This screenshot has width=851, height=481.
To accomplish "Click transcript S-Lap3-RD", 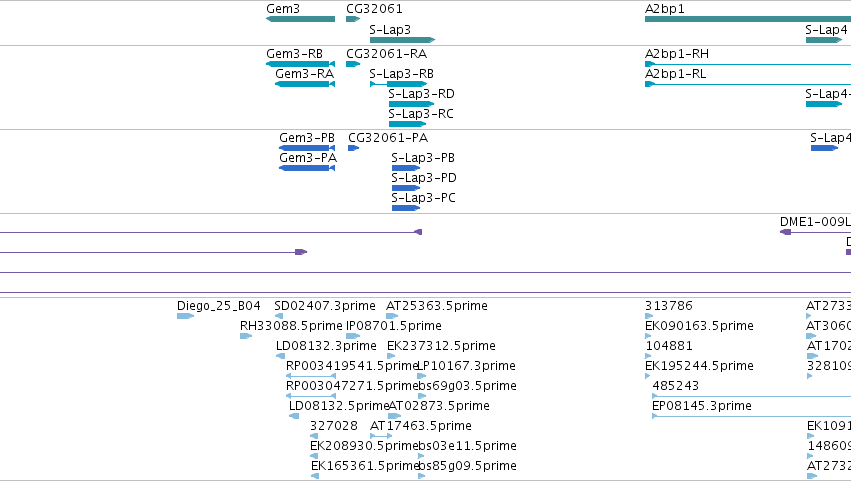I will (421, 94).
